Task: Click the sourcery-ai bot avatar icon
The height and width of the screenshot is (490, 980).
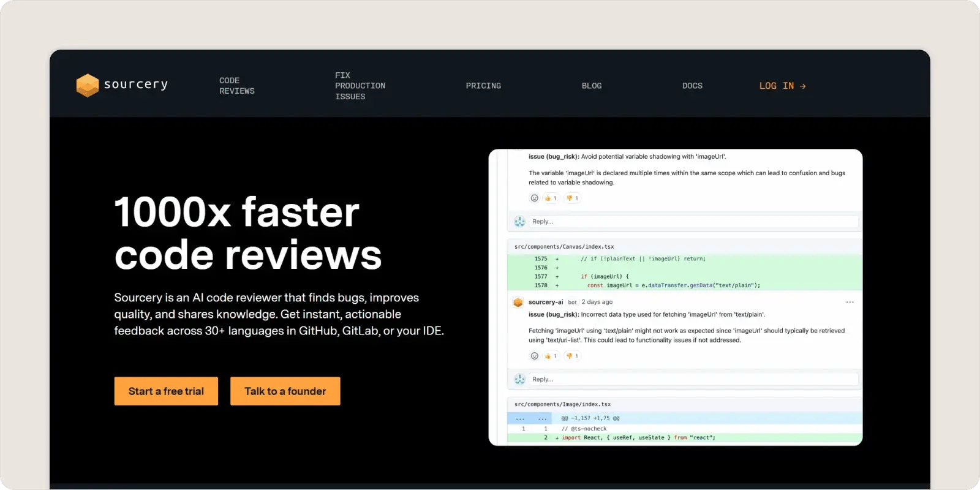Action: click(x=518, y=303)
